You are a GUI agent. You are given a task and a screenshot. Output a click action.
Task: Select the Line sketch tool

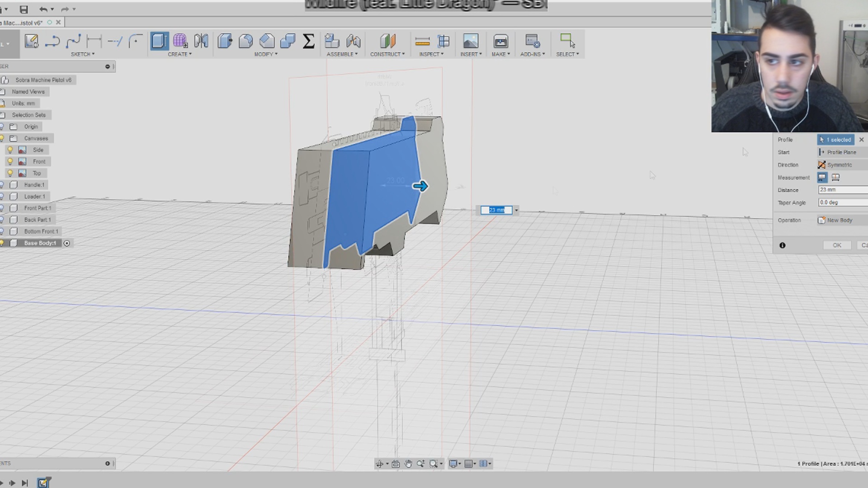click(x=52, y=41)
